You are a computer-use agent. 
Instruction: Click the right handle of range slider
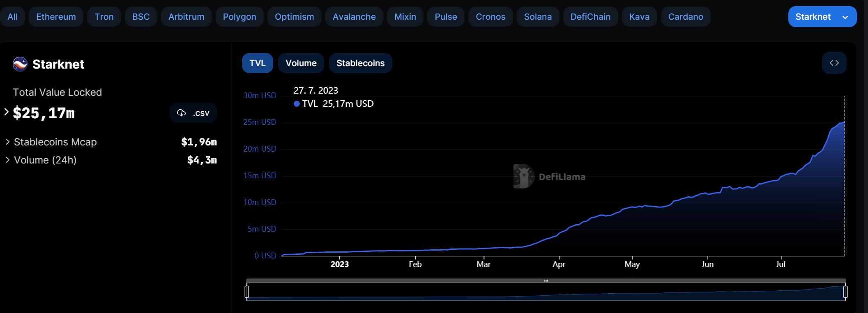pos(845,292)
